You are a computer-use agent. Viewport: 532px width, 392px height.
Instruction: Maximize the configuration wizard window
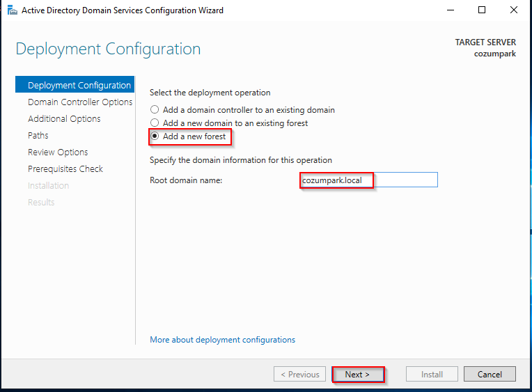click(482, 10)
